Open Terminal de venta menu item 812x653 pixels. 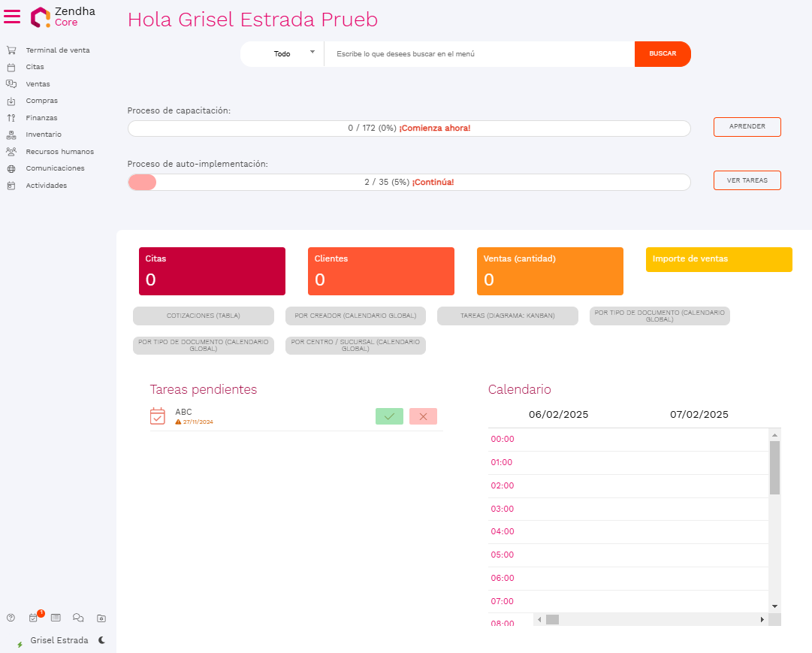(x=57, y=50)
